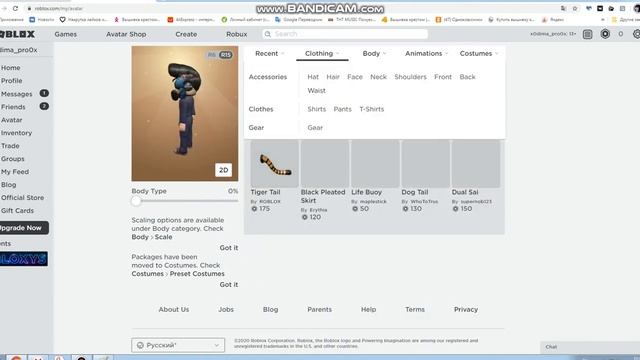The image size is (640, 360).
Task: Choose Shirts clothes category
Action: click(x=317, y=109)
